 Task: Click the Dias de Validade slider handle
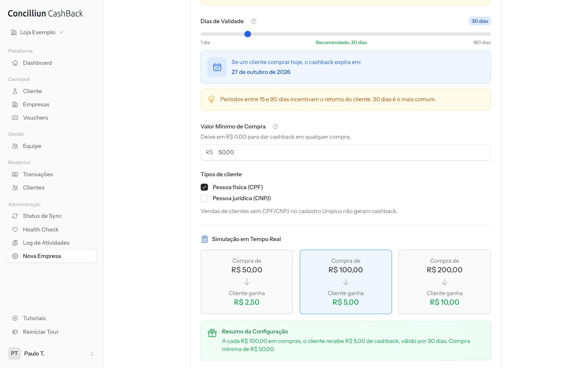(x=248, y=34)
